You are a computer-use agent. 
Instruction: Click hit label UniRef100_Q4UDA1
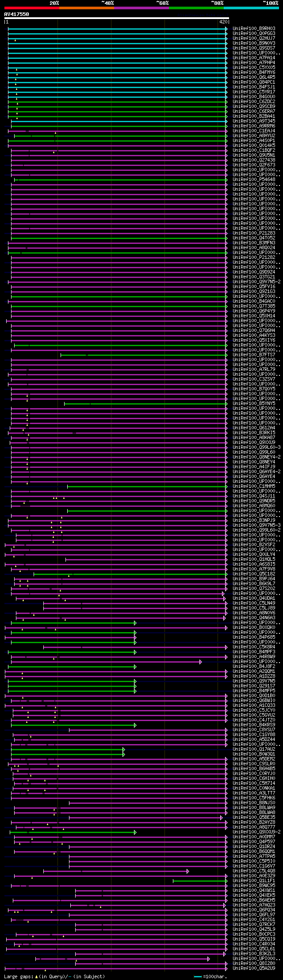point(254,598)
